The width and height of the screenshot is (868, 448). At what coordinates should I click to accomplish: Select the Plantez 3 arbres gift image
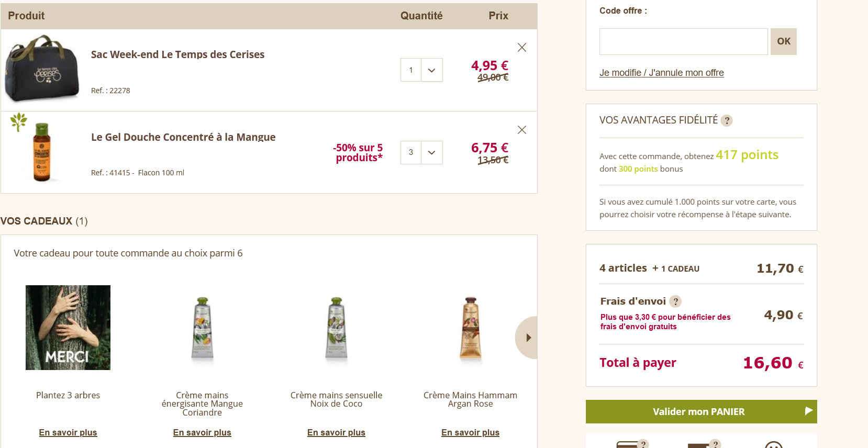point(68,328)
